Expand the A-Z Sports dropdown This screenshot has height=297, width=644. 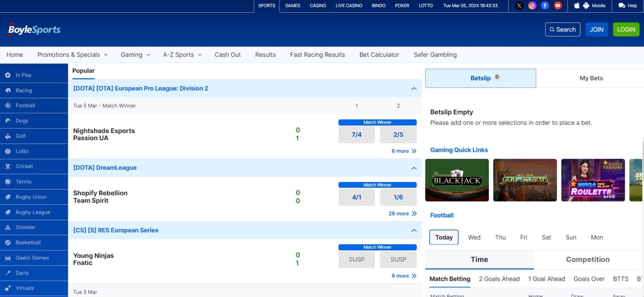click(x=182, y=55)
